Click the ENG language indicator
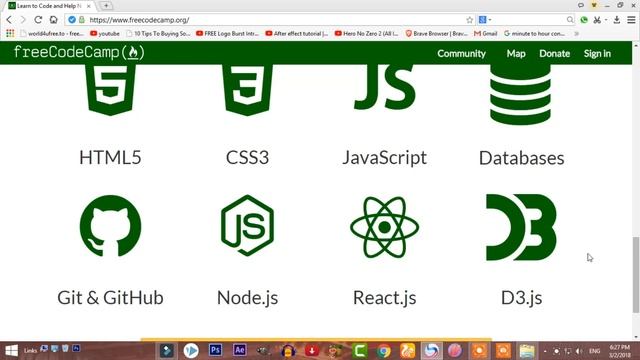640x360 pixels. 594,351
